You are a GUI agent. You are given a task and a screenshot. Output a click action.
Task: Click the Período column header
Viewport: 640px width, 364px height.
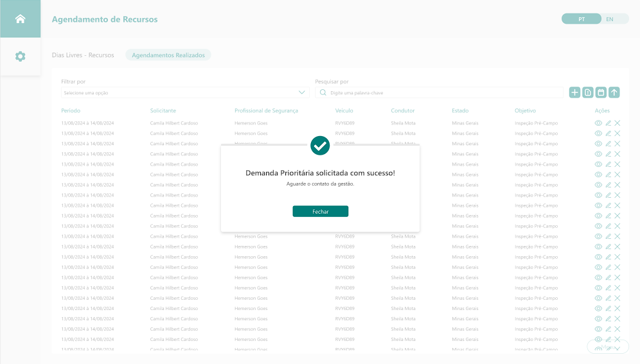[71, 110]
